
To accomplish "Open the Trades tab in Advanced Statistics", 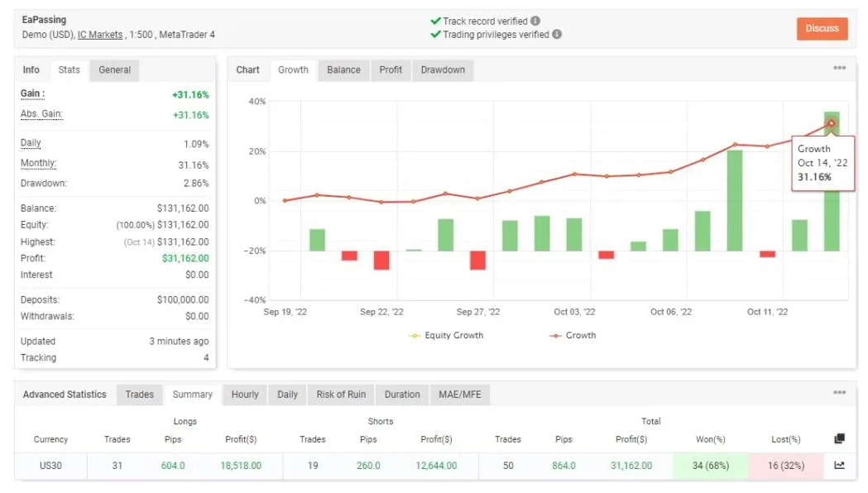I will [x=139, y=395].
